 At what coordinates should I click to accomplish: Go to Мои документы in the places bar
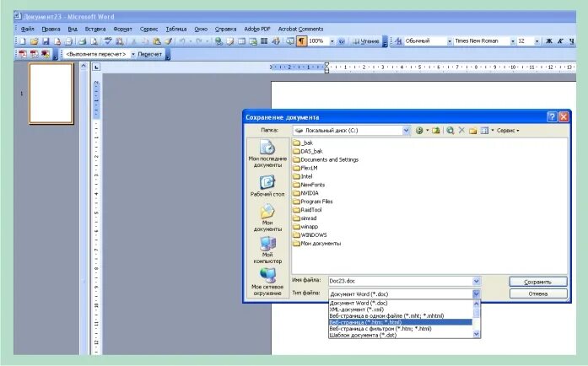[x=267, y=218]
